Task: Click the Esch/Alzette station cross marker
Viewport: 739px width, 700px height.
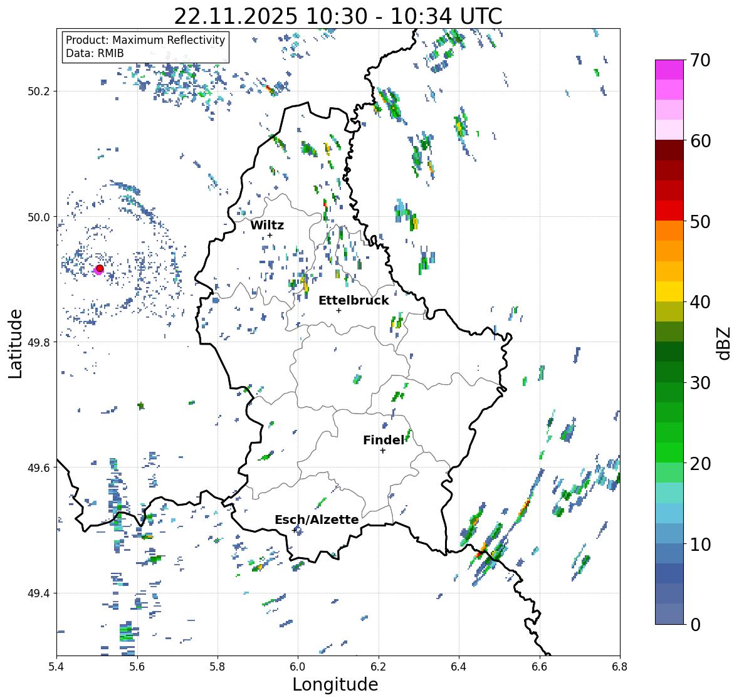Action: pos(295,530)
